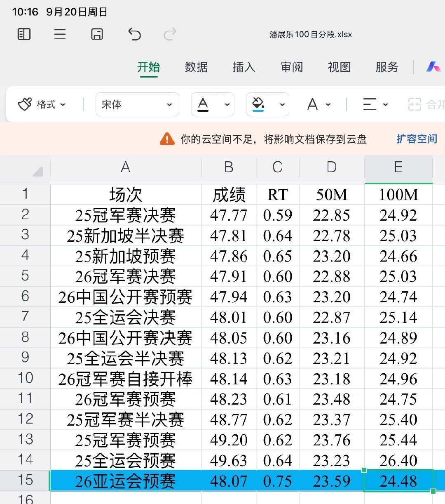
Task: Select column B header
Action: [x=229, y=167]
